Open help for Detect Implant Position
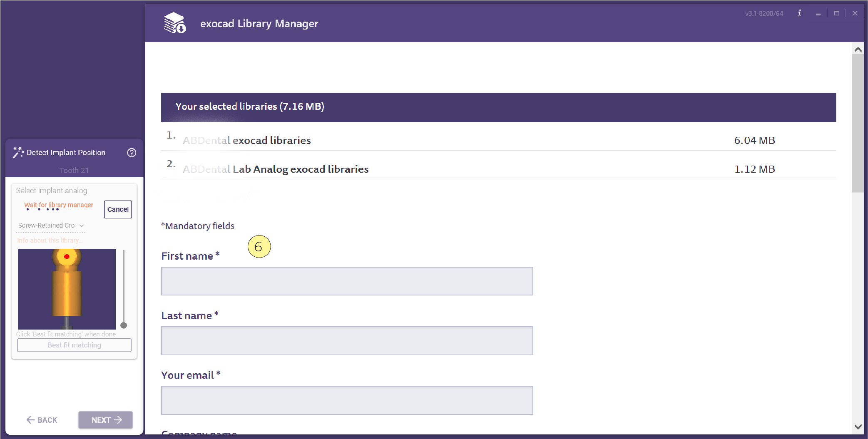Screen dimensions: 868x439 coord(132,153)
